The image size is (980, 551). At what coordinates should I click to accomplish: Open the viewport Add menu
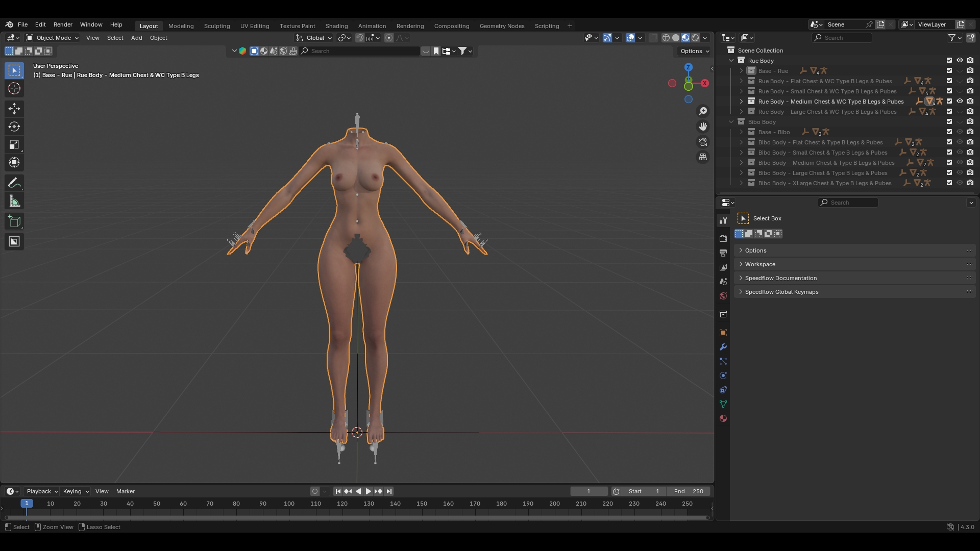(136, 38)
